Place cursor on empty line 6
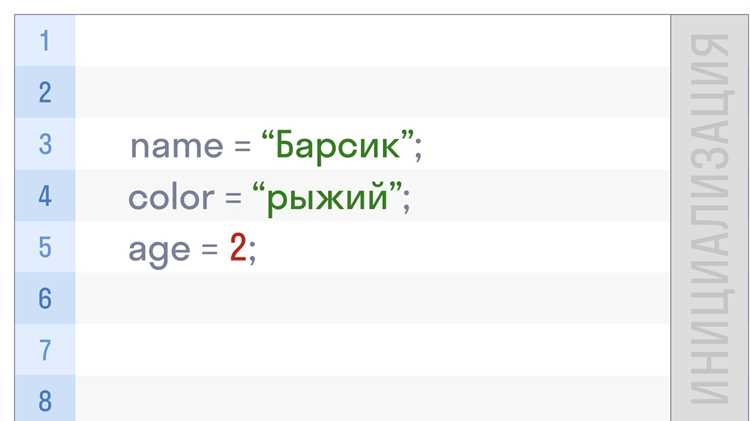 pos(373,298)
